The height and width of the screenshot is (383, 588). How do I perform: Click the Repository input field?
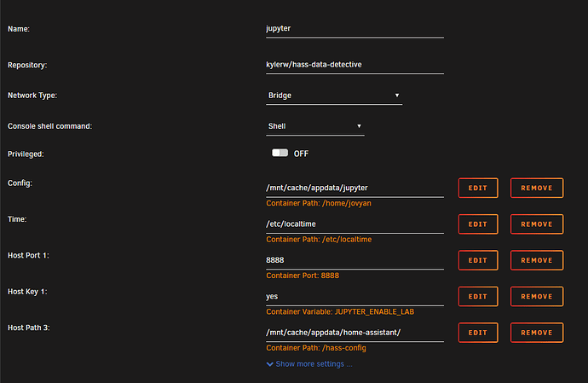[355, 65]
